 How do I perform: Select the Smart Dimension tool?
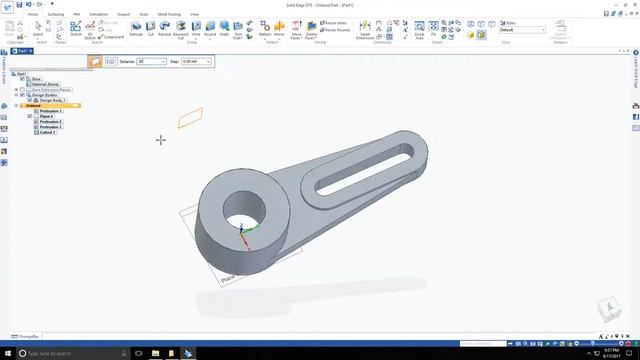tap(364, 30)
